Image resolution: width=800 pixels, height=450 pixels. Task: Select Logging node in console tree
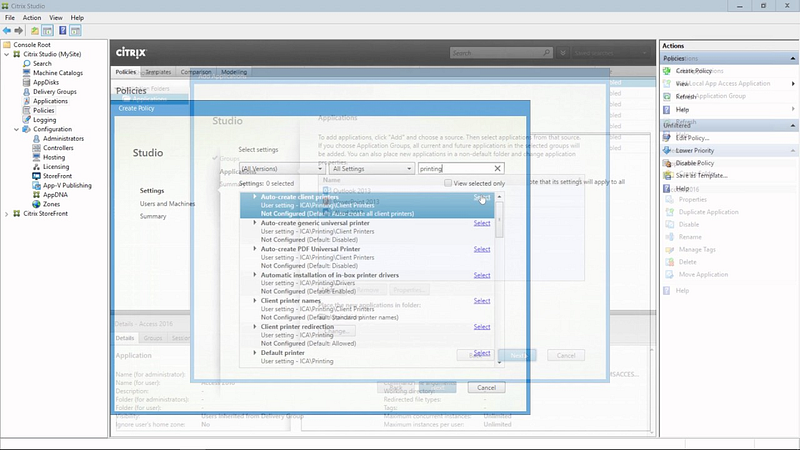[x=44, y=120]
